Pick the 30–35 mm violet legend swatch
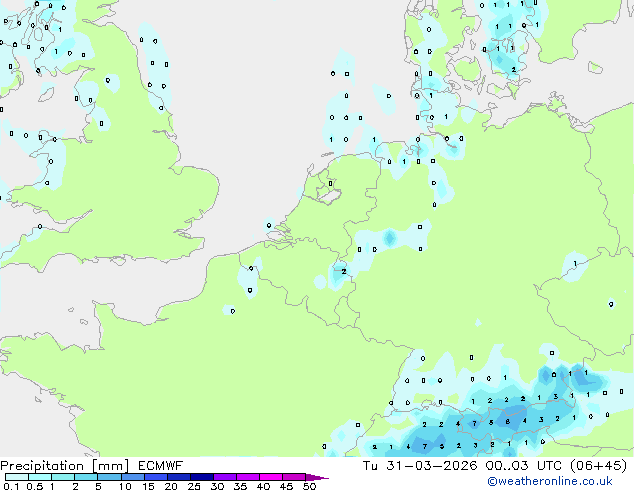The image size is (634, 490). [225, 477]
